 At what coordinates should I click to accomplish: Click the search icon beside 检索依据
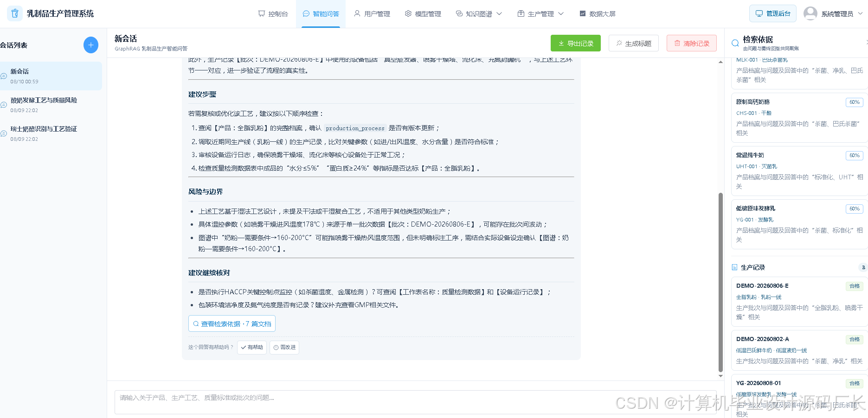tap(735, 43)
